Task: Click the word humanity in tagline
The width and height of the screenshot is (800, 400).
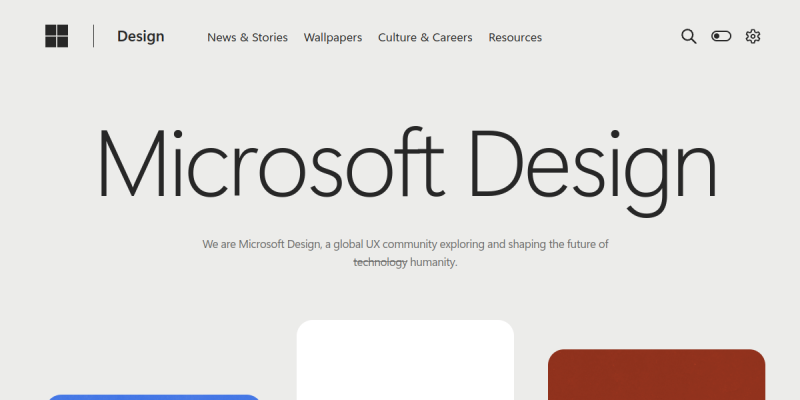Action: coord(434,263)
